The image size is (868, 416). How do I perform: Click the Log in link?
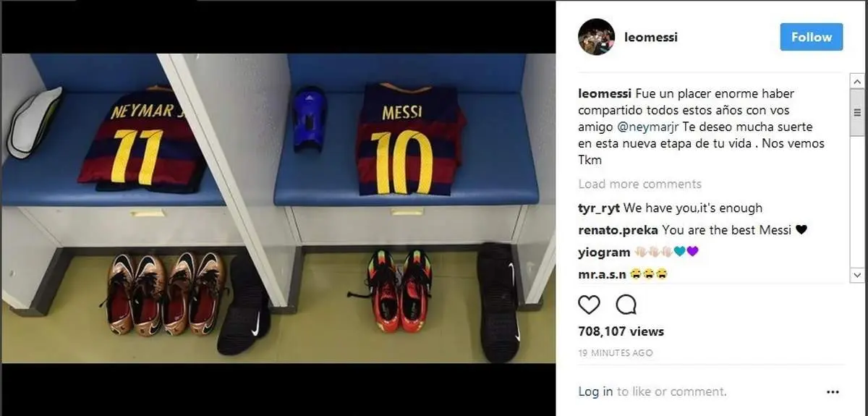[595, 391]
